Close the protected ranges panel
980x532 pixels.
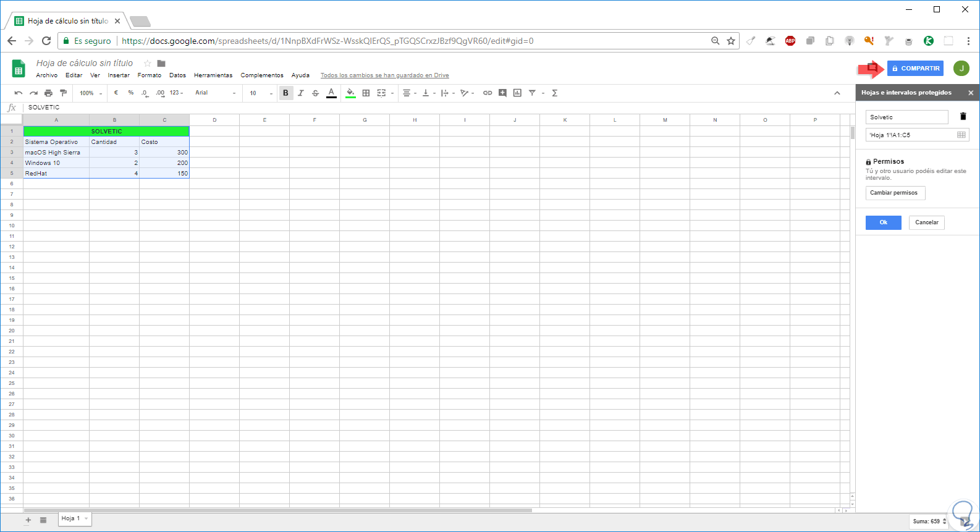point(971,93)
